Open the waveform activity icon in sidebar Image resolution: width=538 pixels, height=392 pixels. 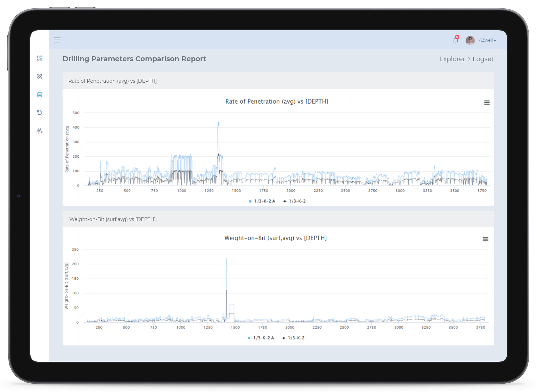coord(40,131)
